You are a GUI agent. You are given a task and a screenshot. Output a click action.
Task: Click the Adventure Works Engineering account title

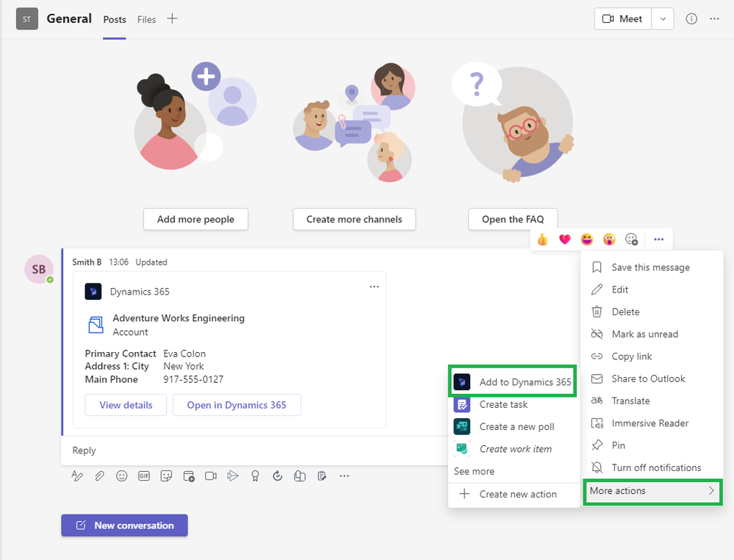[179, 318]
